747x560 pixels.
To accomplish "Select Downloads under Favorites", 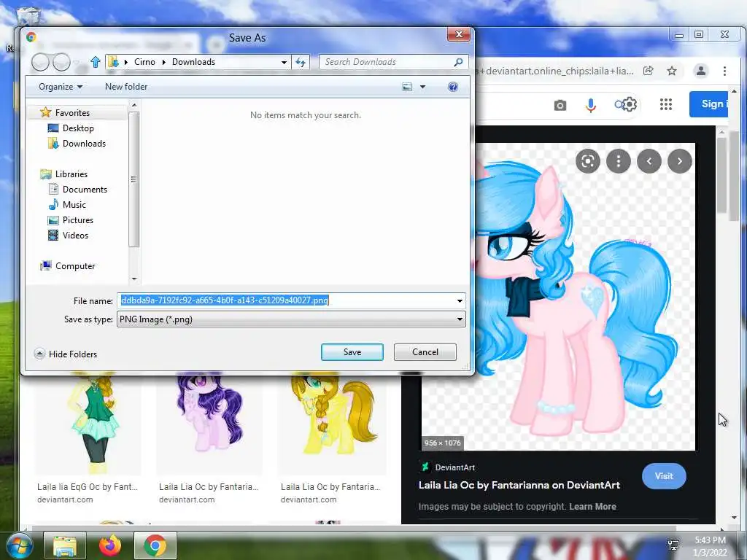I will click(x=85, y=144).
